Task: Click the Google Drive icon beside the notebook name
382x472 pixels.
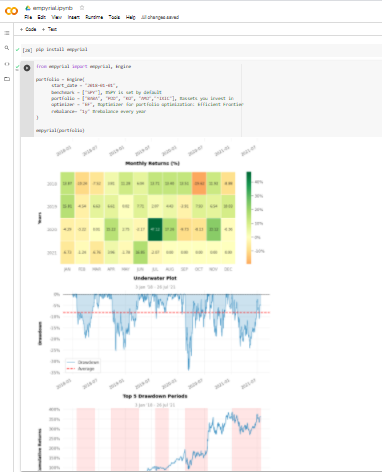Action: (28, 8)
